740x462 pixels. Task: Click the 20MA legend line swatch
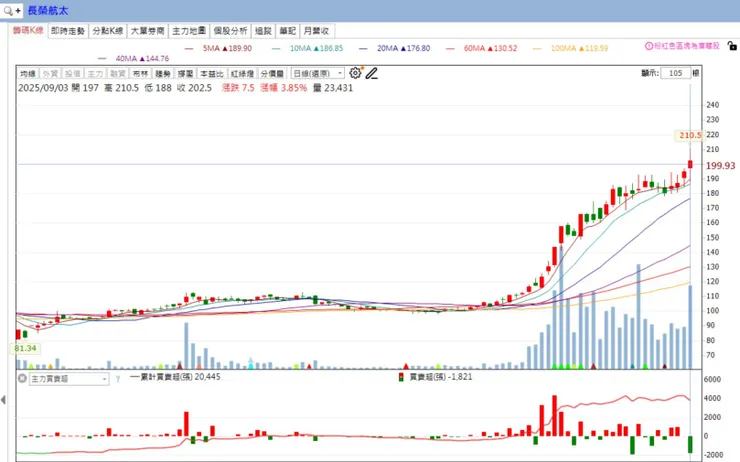pos(363,49)
